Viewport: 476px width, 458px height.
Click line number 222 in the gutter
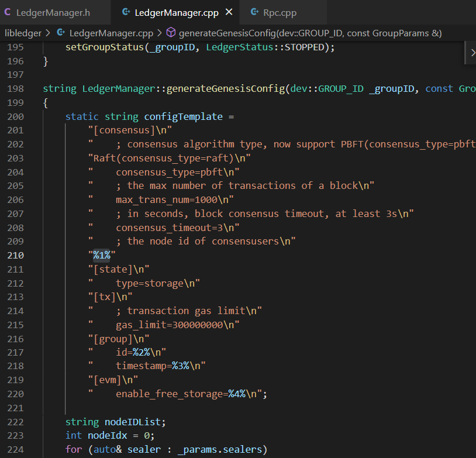coord(15,422)
